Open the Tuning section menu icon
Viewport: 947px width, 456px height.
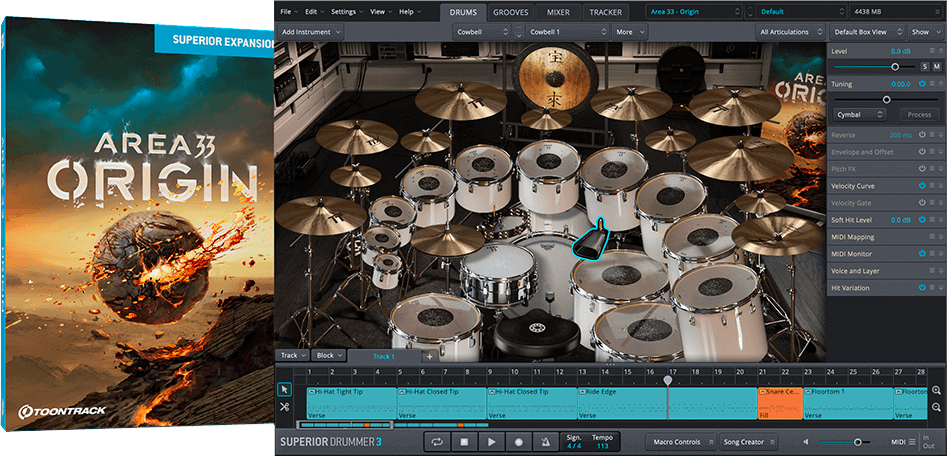pos(932,84)
